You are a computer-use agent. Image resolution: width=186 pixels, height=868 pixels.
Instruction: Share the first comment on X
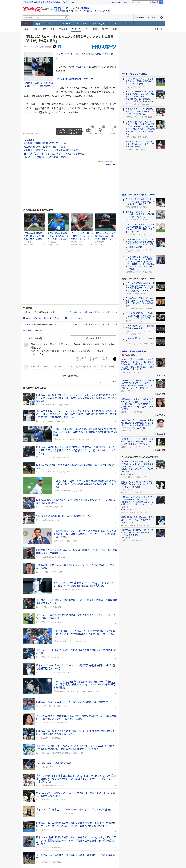114,359
